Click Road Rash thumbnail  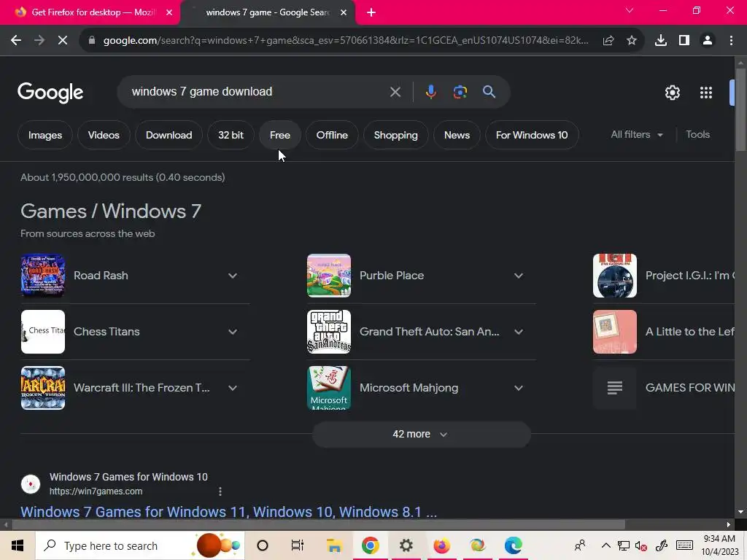coord(43,276)
